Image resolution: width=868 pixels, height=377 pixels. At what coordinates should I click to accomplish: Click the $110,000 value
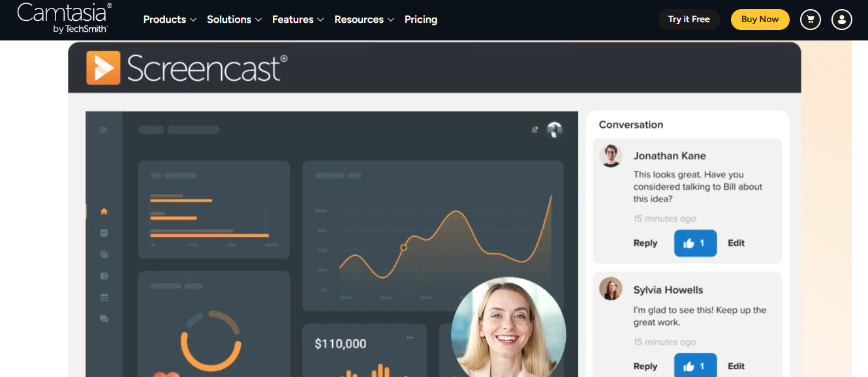(341, 344)
